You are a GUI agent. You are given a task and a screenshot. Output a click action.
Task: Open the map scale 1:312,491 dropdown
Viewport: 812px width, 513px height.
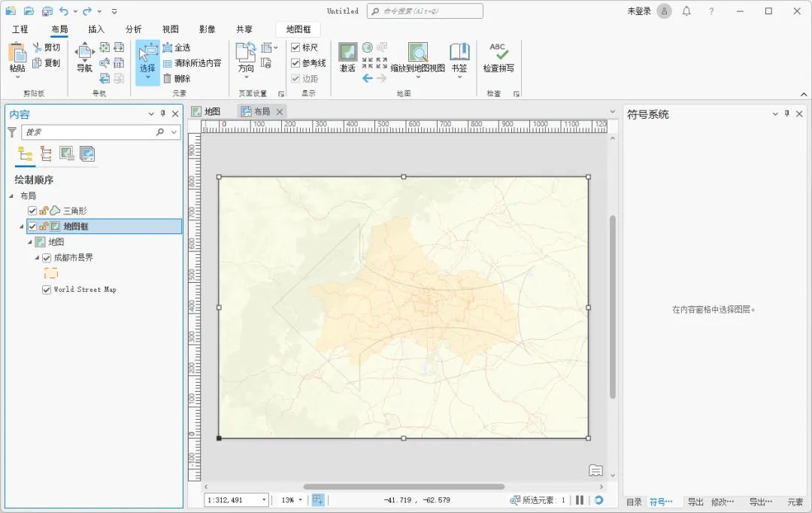coord(264,500)
